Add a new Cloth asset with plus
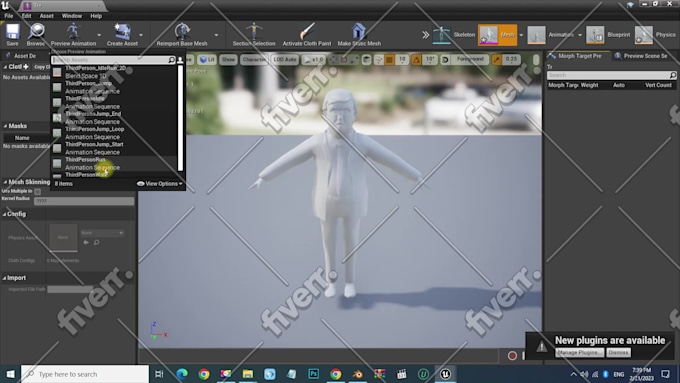680x383 pixels. [26, 67]
